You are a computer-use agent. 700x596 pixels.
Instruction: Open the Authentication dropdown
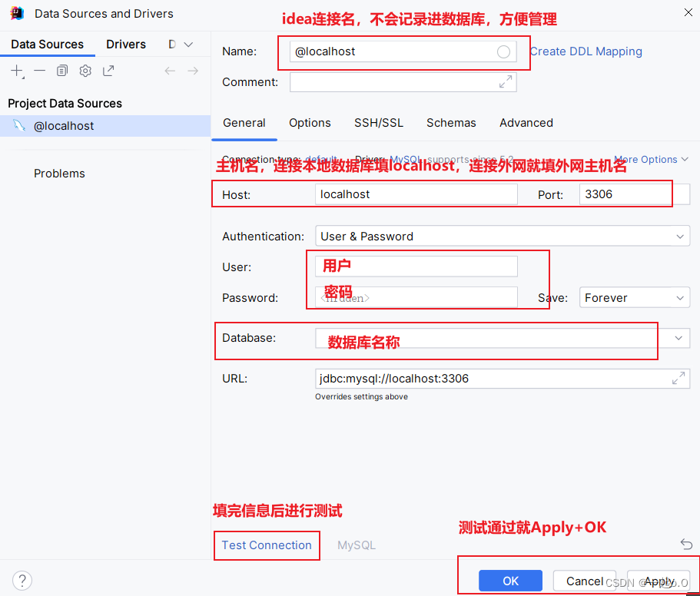(x=679, y=236)
